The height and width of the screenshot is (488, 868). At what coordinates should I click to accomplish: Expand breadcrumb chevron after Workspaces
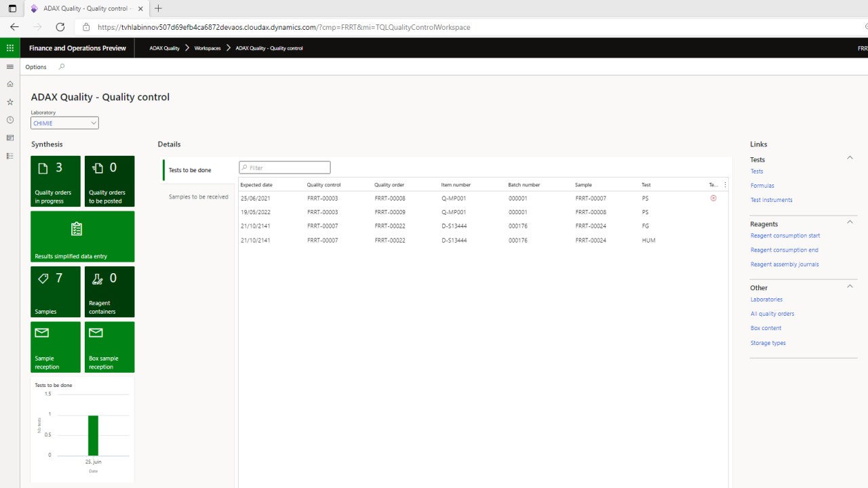229,48
